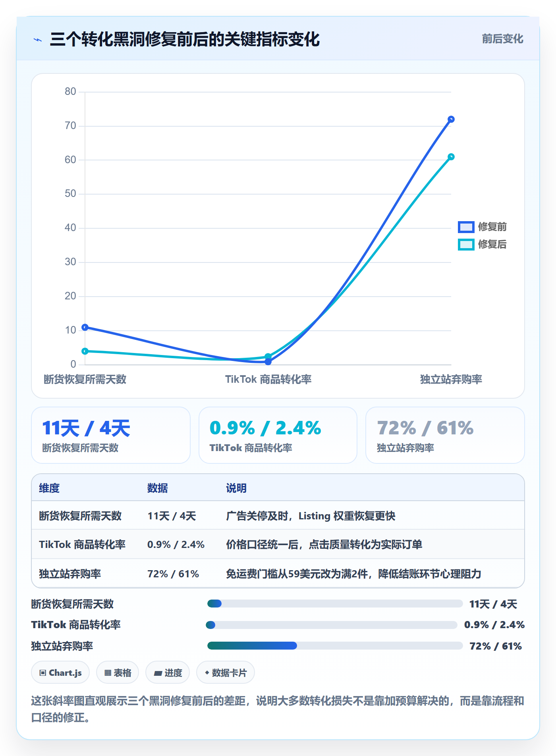This screenshot has width=556, height=756.
Task: Click the 独立站弃购率 progress bar
Action: 335,646
